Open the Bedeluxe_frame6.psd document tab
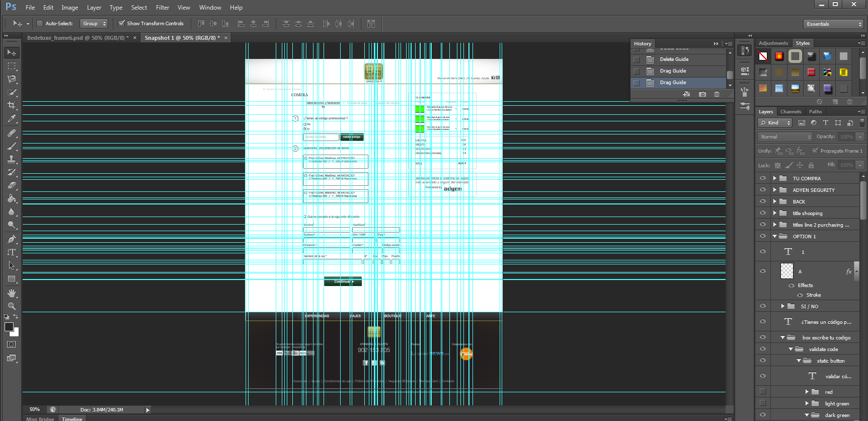The height and width of the screenshot is (421, 868). coord(77,38)
